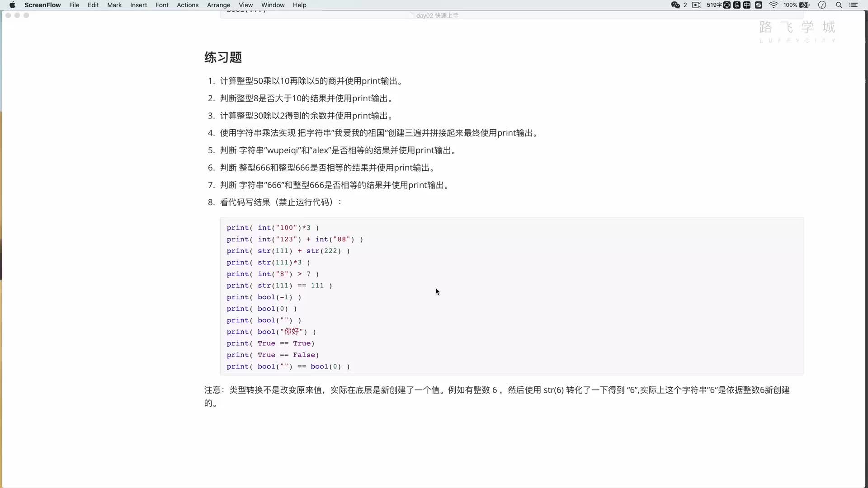Click the green zoom window button
This screenshot has height=488, width=868.
[26, 15]
